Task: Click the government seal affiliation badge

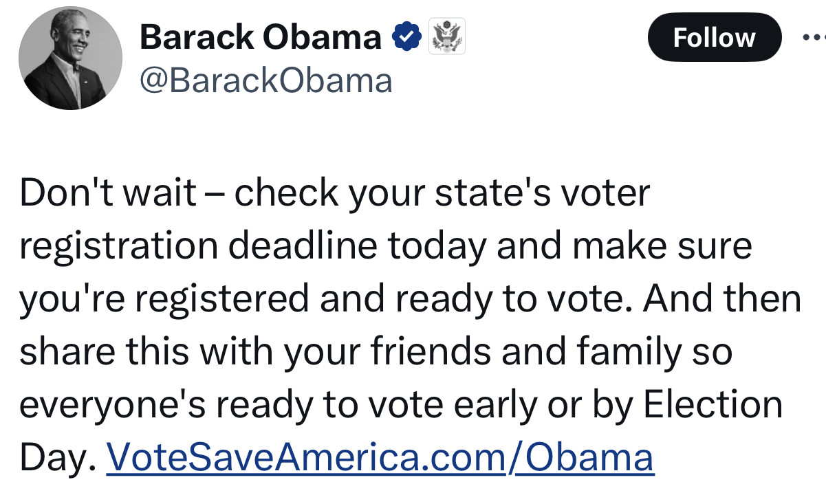Action: (447, 36)
